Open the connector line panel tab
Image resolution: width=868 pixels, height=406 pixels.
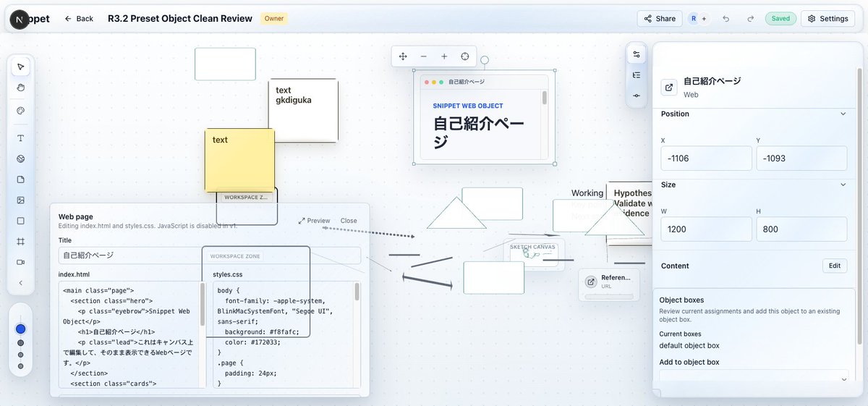point(637,96)
